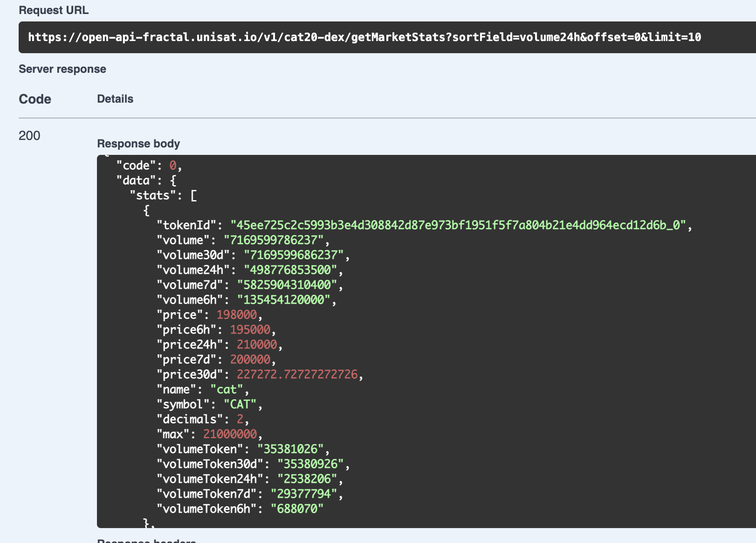Click the "decimals" key in response

click(190, 419)
